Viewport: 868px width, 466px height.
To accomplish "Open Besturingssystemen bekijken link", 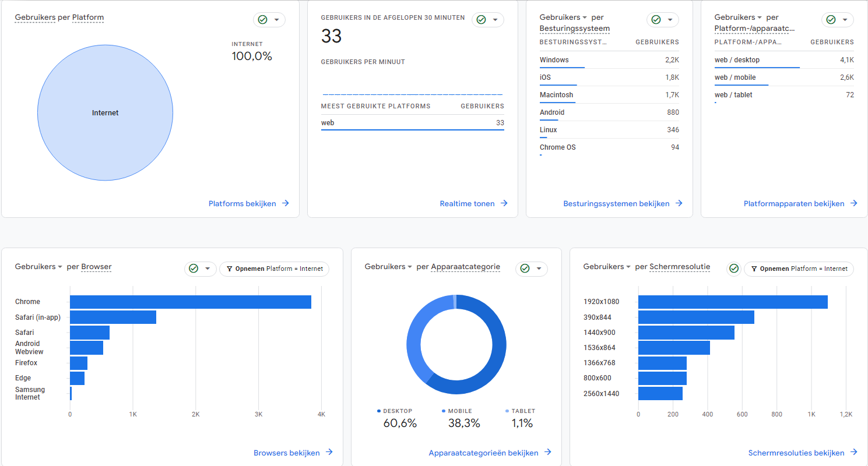I will (623, 203).
